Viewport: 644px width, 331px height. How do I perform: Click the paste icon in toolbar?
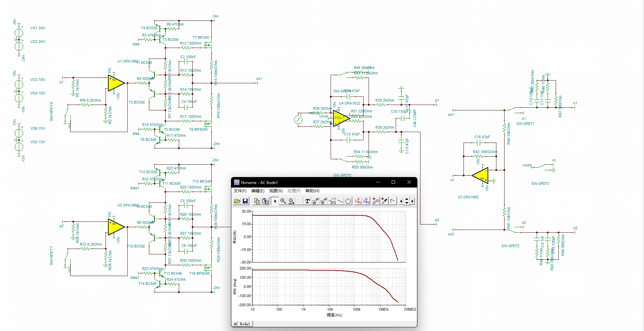(x=265, y=201)
